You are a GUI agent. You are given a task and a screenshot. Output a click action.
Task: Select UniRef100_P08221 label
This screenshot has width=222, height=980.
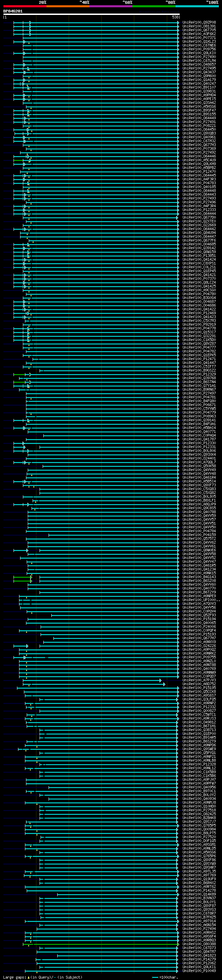(x=199, y=126)
